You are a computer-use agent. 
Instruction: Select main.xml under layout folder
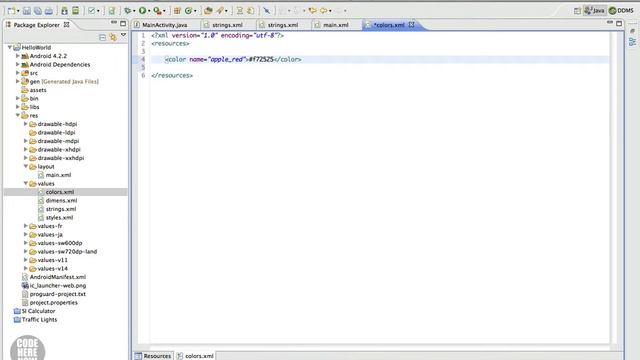pos(58,175)
